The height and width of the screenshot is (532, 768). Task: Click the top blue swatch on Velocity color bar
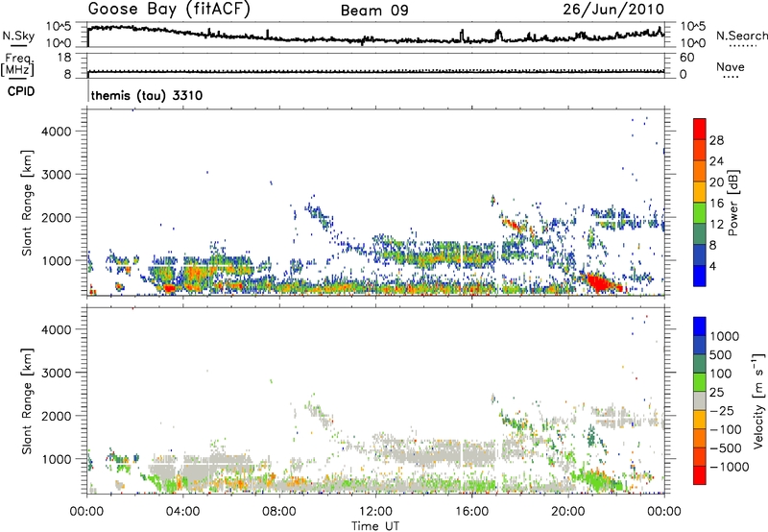point(700,326)
